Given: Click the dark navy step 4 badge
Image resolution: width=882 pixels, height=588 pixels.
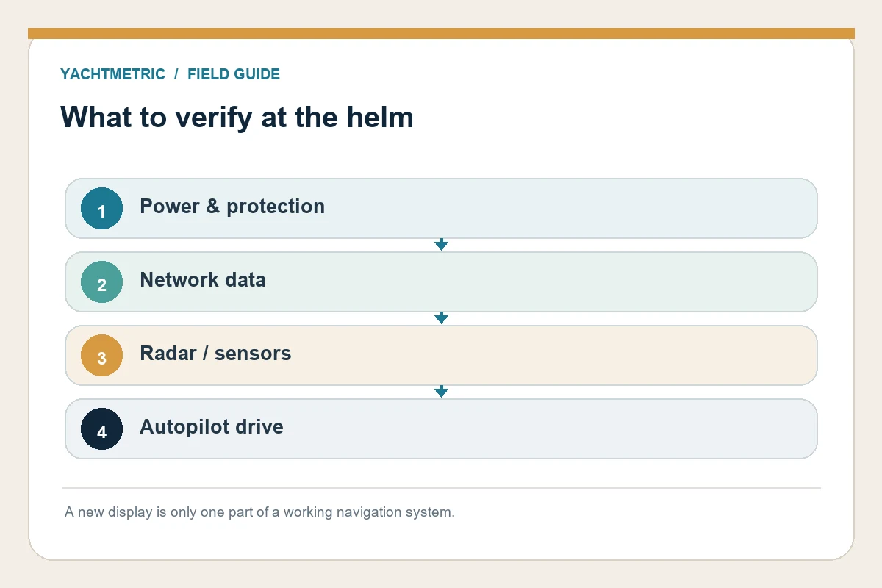Looking at the screenshot, I should pos(101,429).
